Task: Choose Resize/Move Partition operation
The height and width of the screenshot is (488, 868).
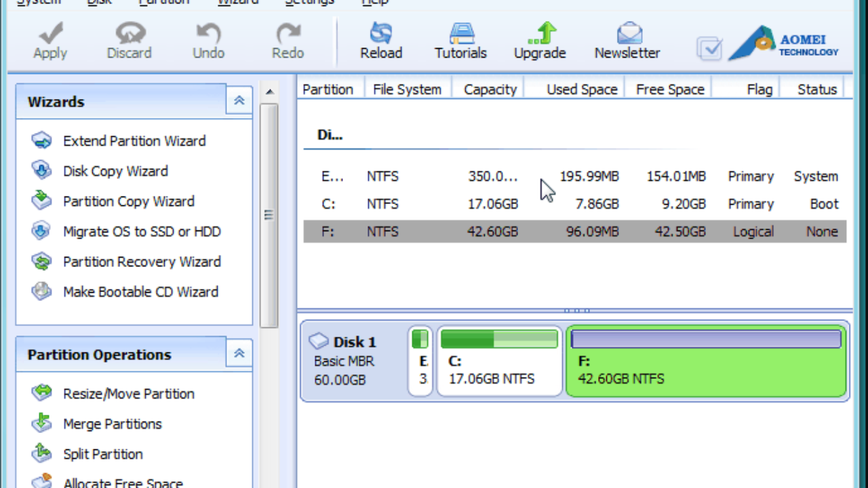Action: click(x=129, y=394)
